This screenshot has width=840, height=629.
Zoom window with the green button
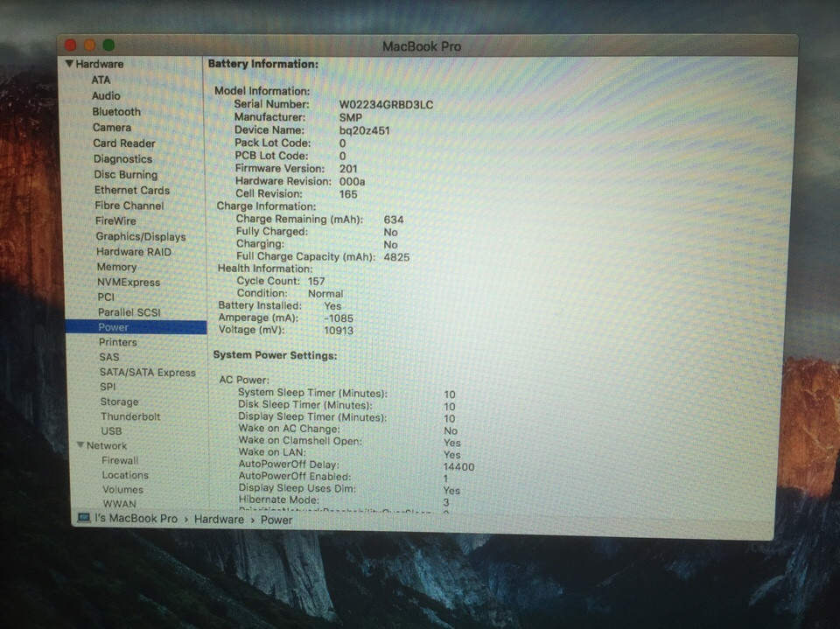click(108, 45)
